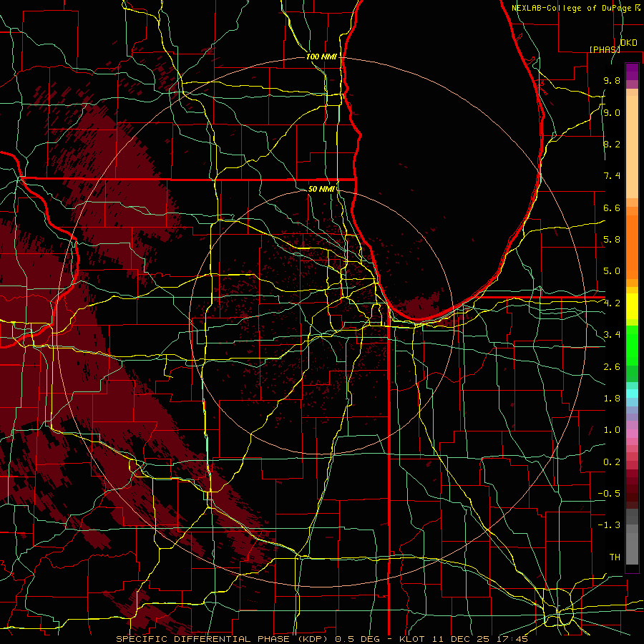The height and width of the screenshot is (644, 644).
Task: Click the 8.2 scale value
Action: (612, 144)
